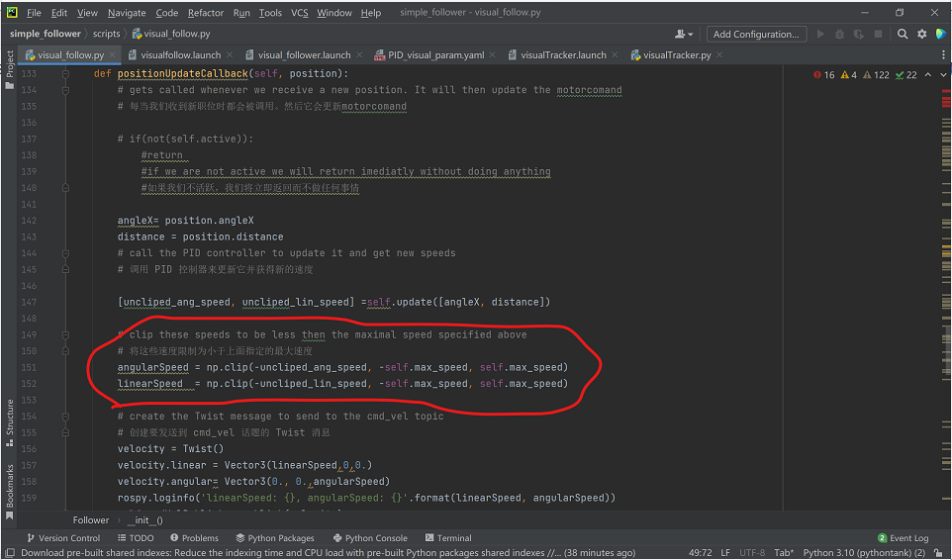This screenshot has height=560, width=952.
Task: Click the Run play icon
Action: tap(820, 34)
